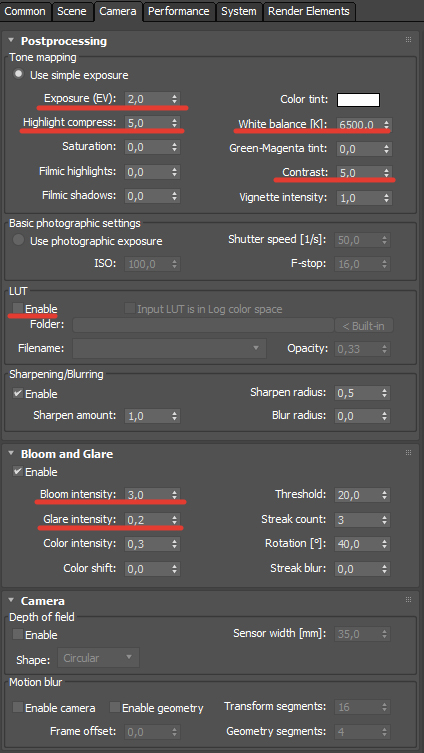Screen dimensions: 424x753
Task: Collapse the Camera rollout triangle
Action: pos(12,600)
